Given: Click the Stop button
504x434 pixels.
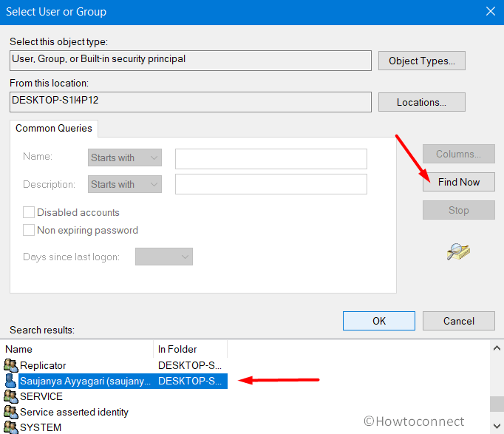Looking at the screenshot, I should pos(459,210).
